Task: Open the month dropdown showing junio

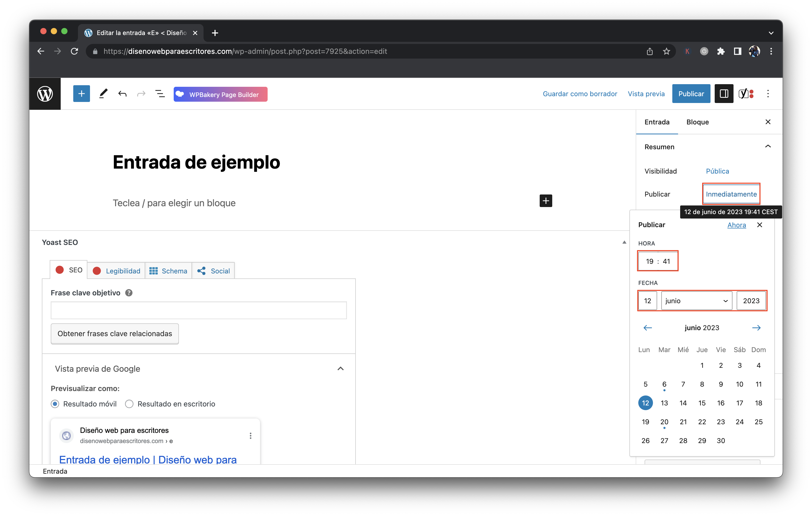Action: (696, 301)
